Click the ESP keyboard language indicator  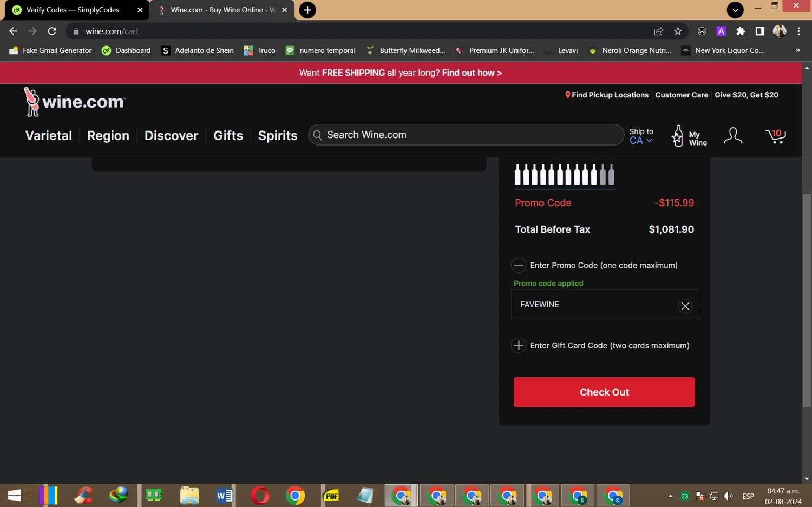[x=748, y=496]
